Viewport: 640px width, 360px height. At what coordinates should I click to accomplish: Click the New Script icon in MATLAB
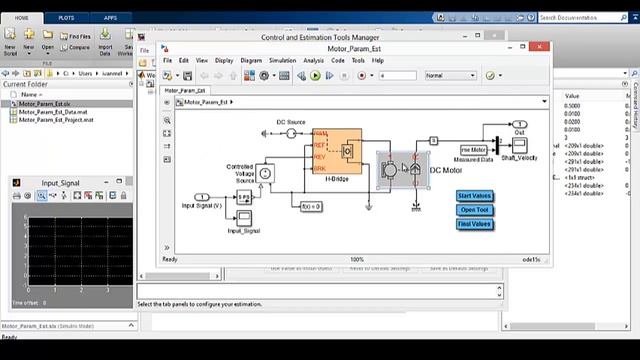click(10, 42)
